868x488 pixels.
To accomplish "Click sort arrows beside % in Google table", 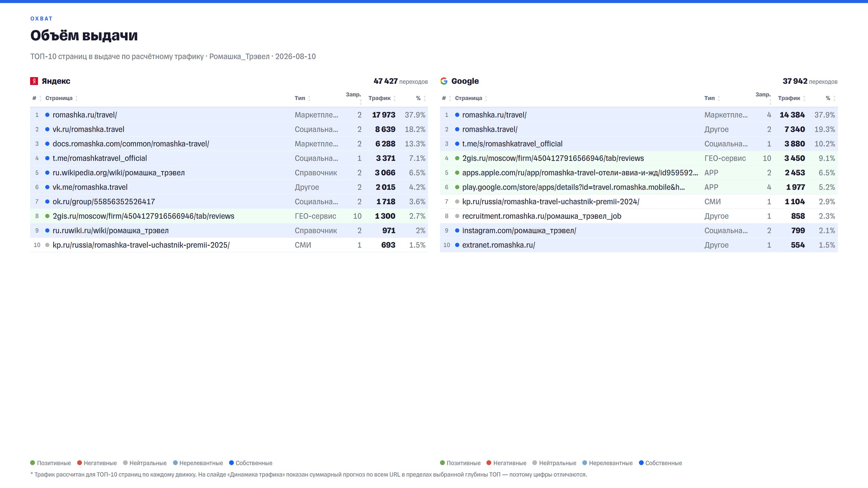I will [834, 98].
